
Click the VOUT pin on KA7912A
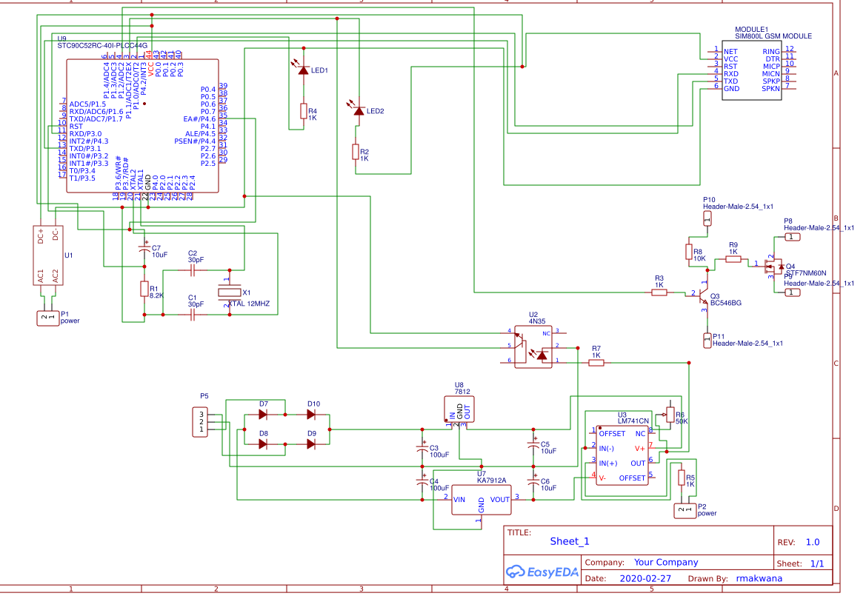(500, 500)
